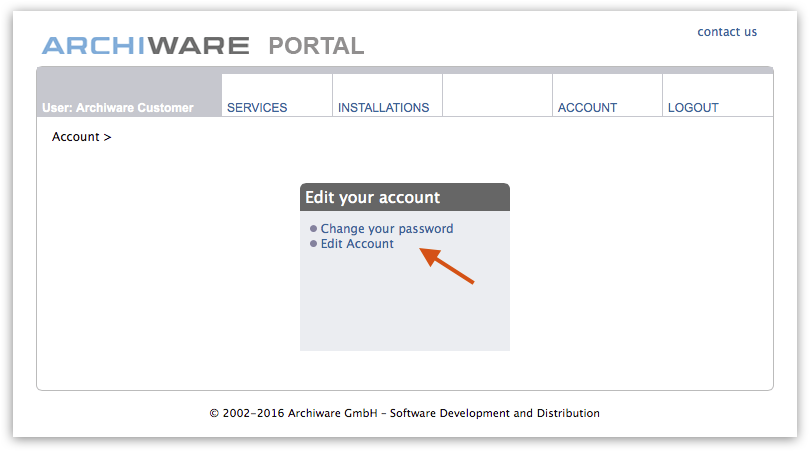Open the contact us link

(727, 32)
